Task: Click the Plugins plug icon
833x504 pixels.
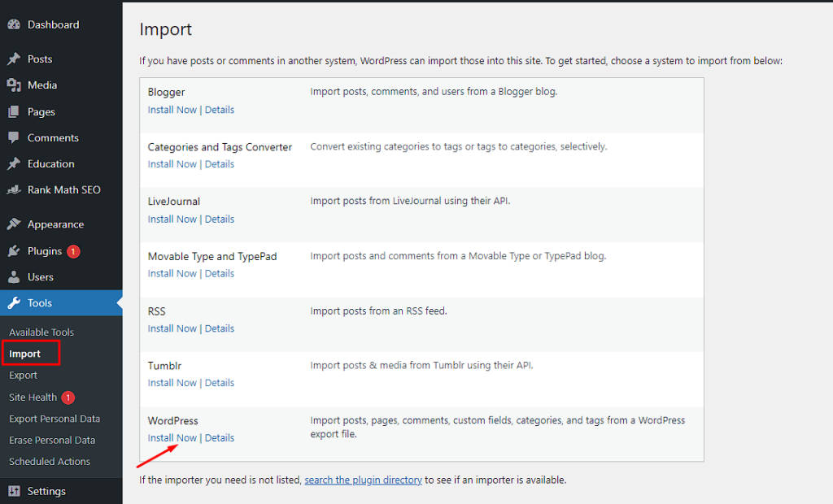Action: (14, 250)
